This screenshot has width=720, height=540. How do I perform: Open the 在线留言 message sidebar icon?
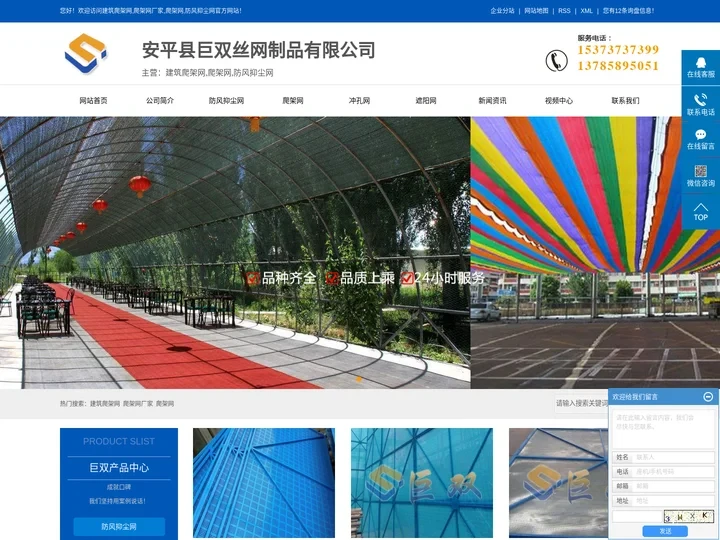(x=700, y=140)
